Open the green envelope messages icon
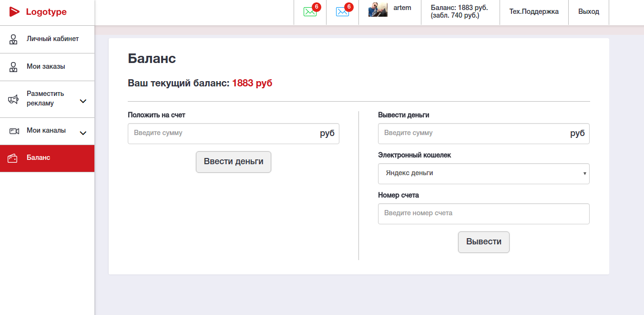644x315 pixels. (x=310, y=12)
